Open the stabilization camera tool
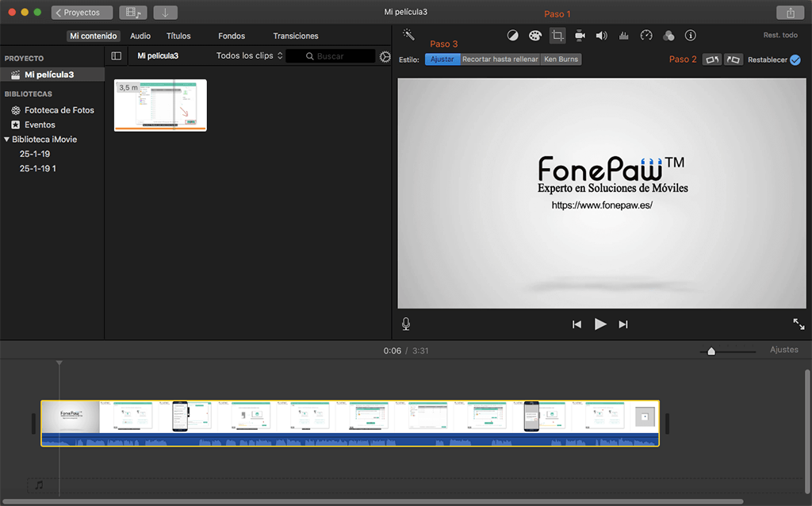This screenshot has width=812, height=506. (580, 35)
